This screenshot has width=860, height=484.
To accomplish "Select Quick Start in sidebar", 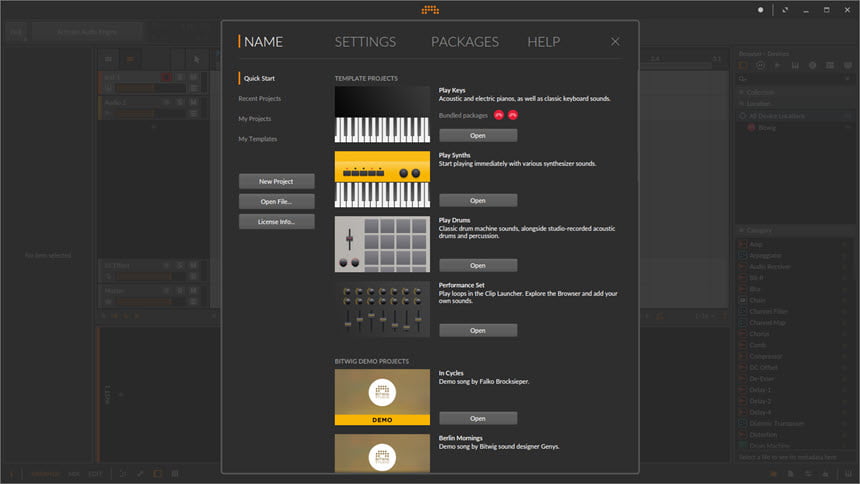I will pos(259,78).
